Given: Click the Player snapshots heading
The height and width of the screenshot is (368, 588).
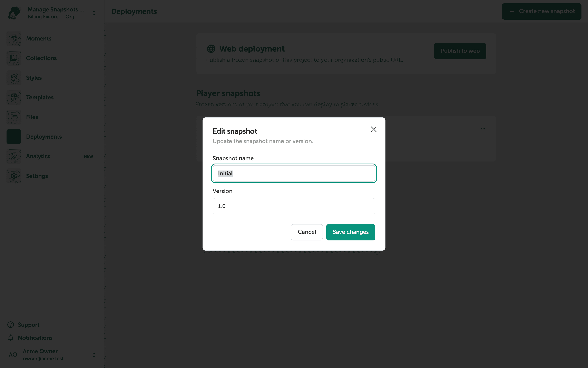Looking at the screenshot, I should point(228,93).
